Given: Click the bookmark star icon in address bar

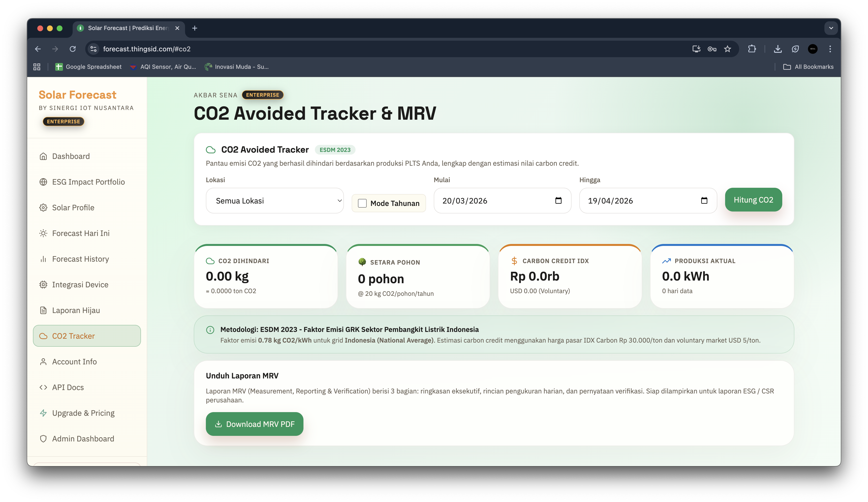Looking at the screenshot, I should coord(727,49).
